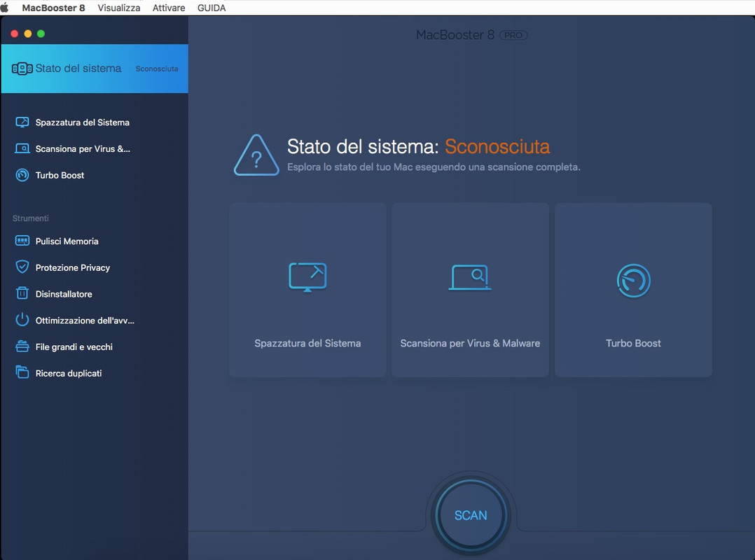Viewport: 755px width, 560px height.
Task: Click the warning triangle status icon
Action: click(x=256, y=155)
